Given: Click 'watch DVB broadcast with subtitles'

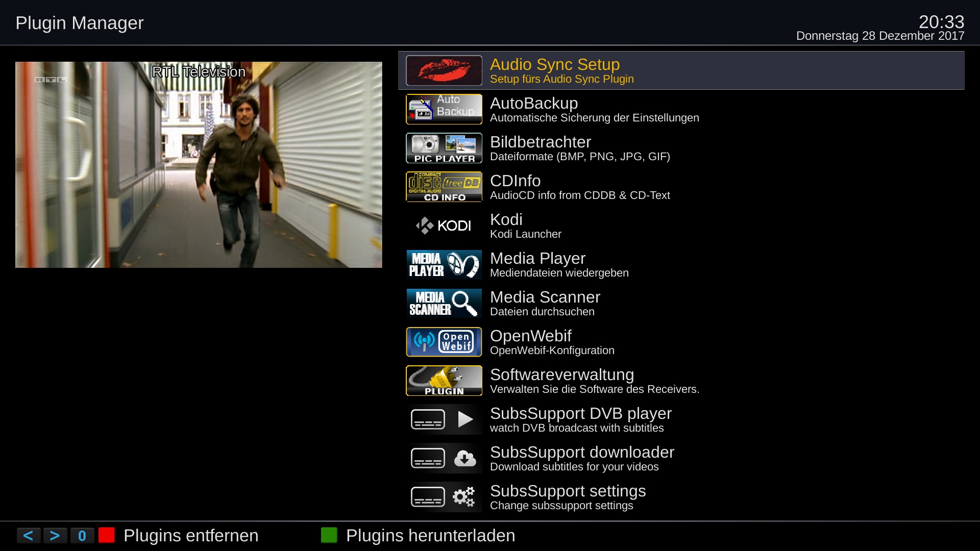Looking at the screenshot, I should pyautogui.click(x=577, y=428).
